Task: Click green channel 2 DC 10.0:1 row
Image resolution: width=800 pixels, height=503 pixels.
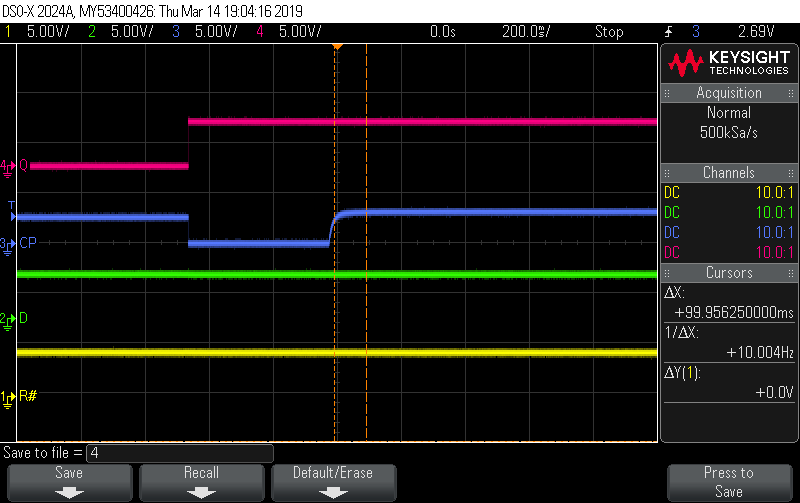Action: [x=729, y=212]
